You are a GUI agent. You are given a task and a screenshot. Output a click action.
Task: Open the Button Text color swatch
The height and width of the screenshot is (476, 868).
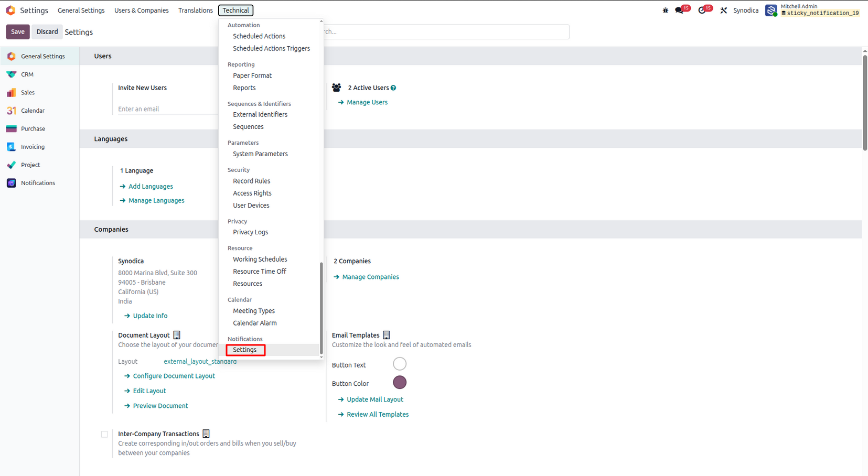400,364
